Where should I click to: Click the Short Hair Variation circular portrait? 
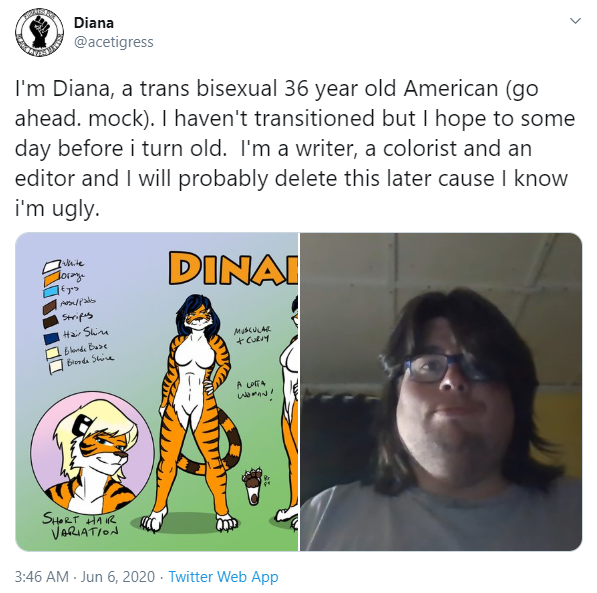[93, 453]
